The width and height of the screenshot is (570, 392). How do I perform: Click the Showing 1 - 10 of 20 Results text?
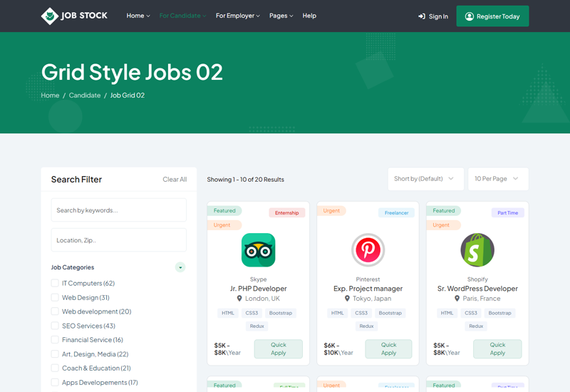pos(245,180)
